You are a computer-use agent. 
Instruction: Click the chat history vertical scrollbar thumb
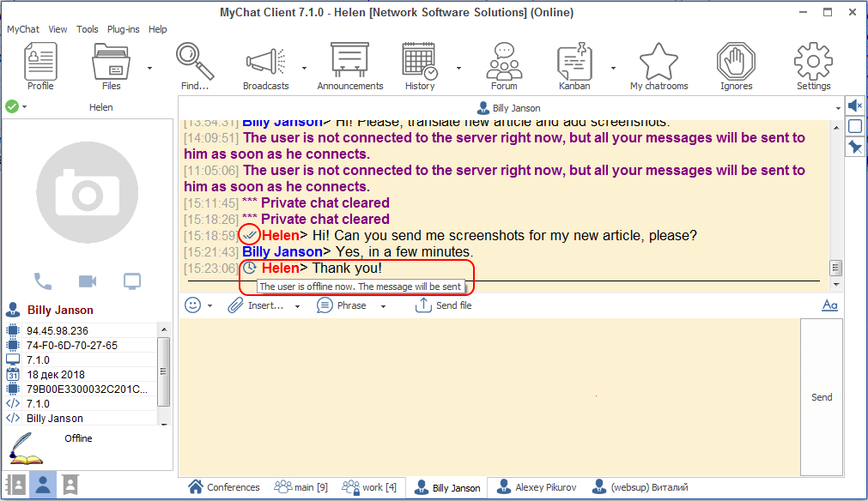click(835, 268)
